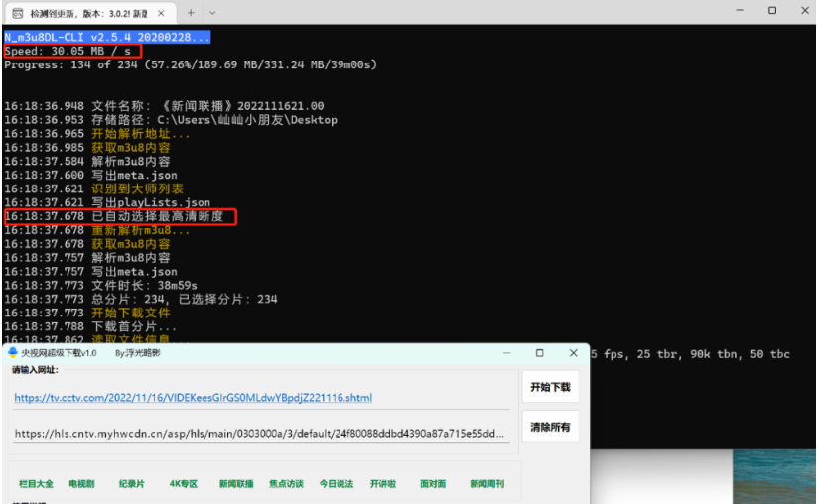Click the hls.cntv m3u8 address field
Screen dimensions: 817x504
[x=260, y=434]
